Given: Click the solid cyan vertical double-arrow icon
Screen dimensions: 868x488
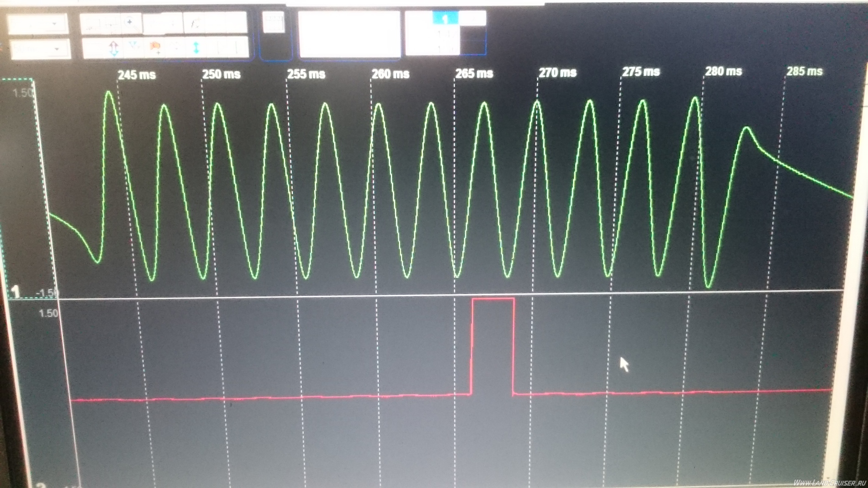Looking at the screenshot, I should pyautogui.click(x=196, y=48).
